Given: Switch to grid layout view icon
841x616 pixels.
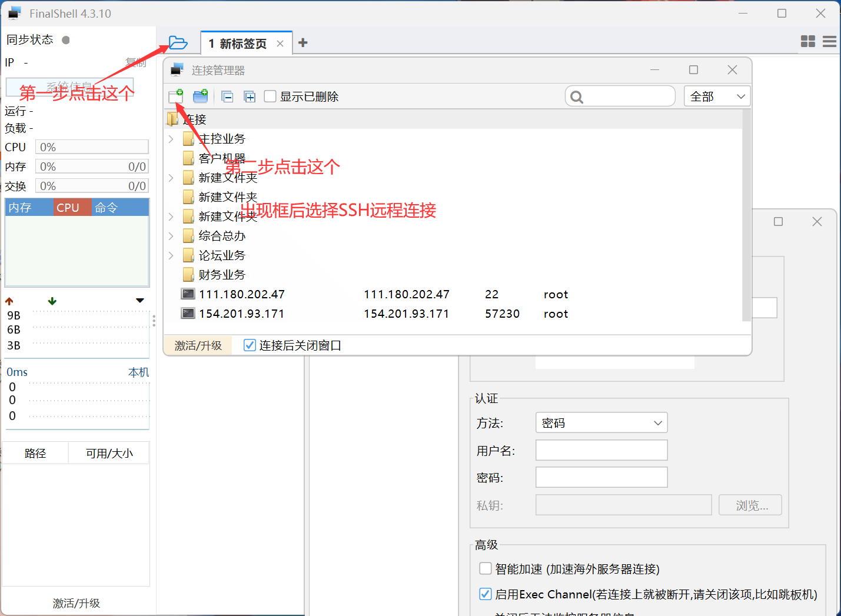Looking at the screenshot, I should 808,41.
